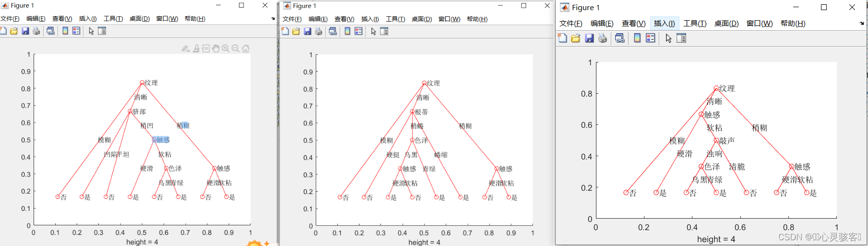Insert legend icon in middle Figure window

click(358, 31)
